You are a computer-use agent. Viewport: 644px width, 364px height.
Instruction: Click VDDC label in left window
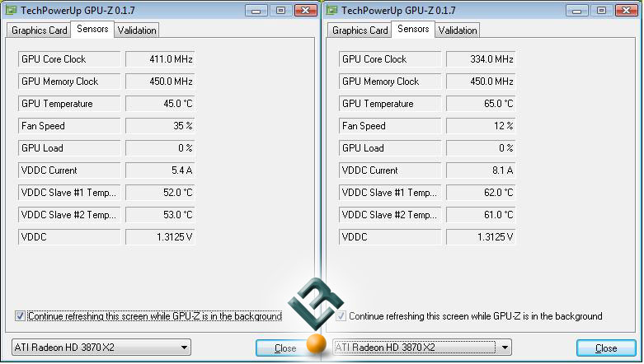(69, 237)
